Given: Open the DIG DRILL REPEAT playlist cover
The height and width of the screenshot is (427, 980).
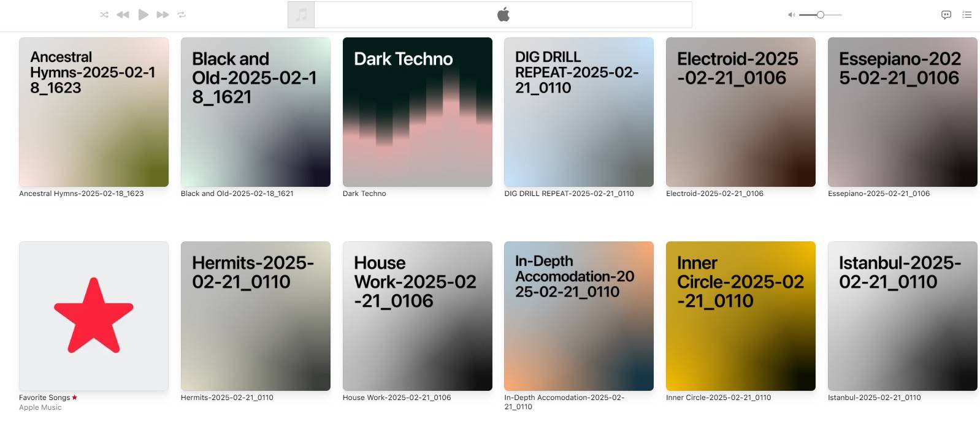Looking at the screenshot, I should tap(578, 112).
